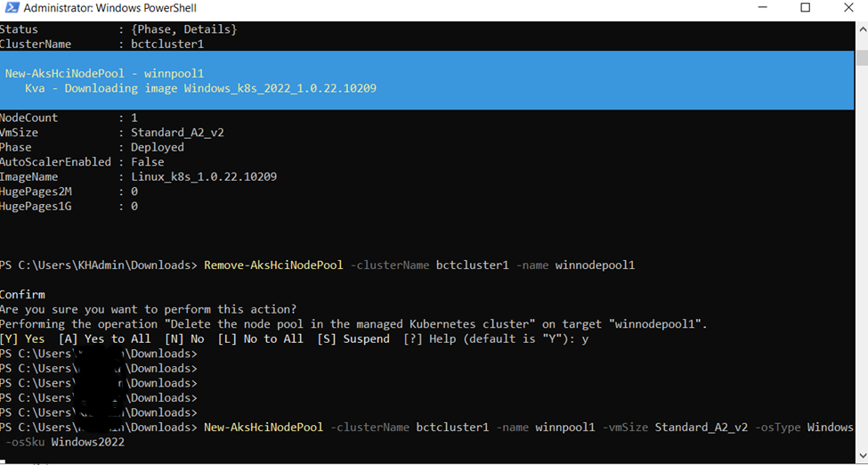Image resolution: width=868 pixels, height=465 pixels.
Task: Click 'winnodepool1' in the Remove command
Action: (595, 265)
